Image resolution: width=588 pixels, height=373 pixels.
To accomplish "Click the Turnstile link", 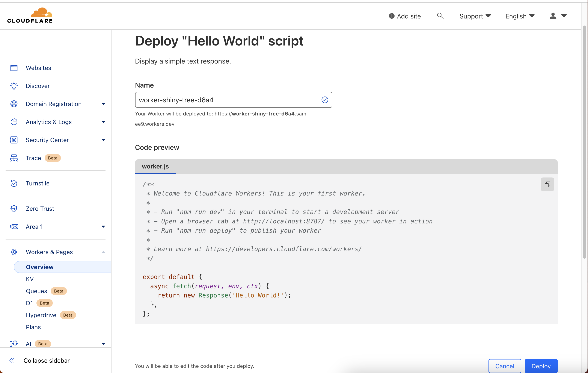I will [38, 183].
